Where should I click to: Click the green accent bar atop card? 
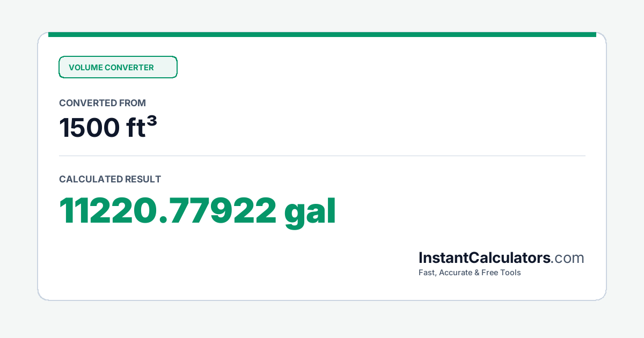coord(322,34)
